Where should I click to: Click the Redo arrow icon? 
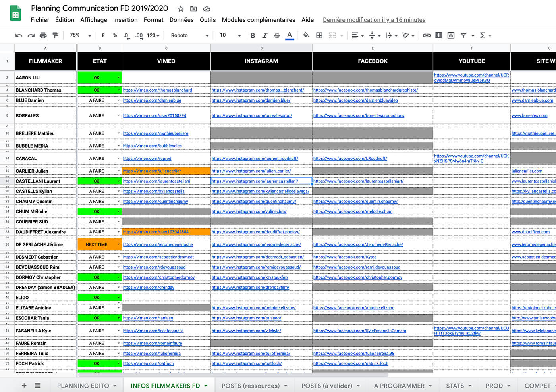pyautogui.click(x=31, y=35)
